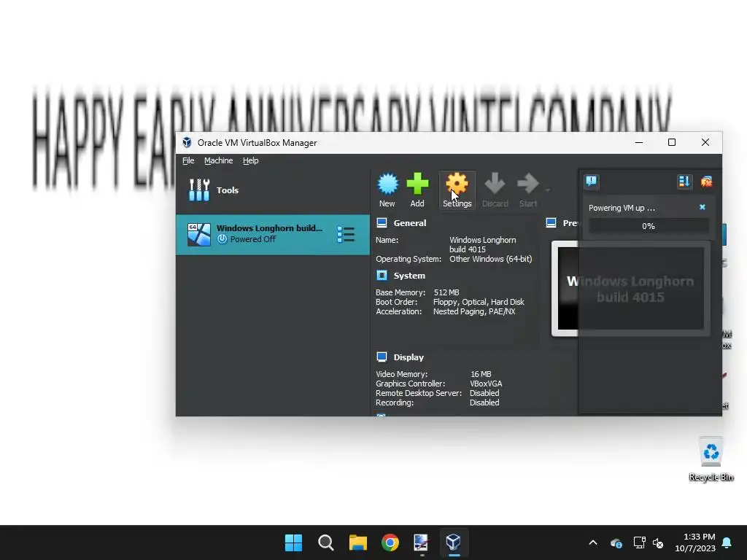The height and width of the screenshot is (560, 747).
Task: Click the General section header
Action: click(410, 223)
